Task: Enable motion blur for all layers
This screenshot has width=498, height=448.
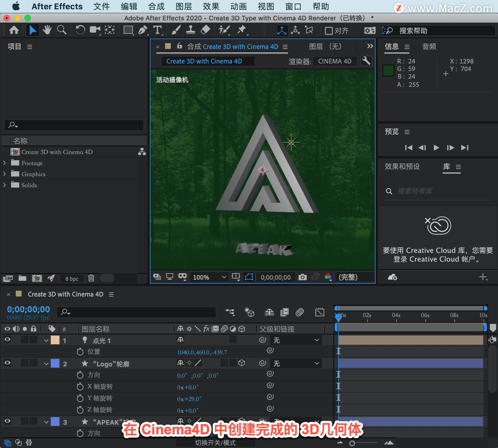Action: click(299, 312)
